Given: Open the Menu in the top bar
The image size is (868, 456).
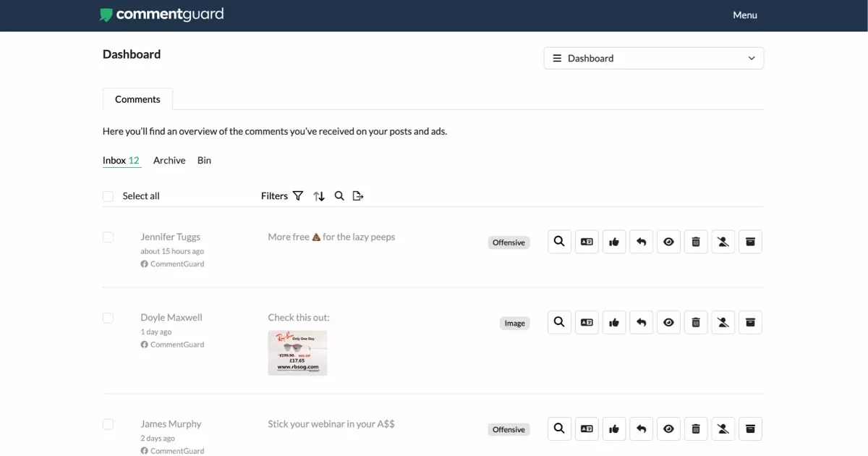Looking at the screenshot, I should coord(745,14).
